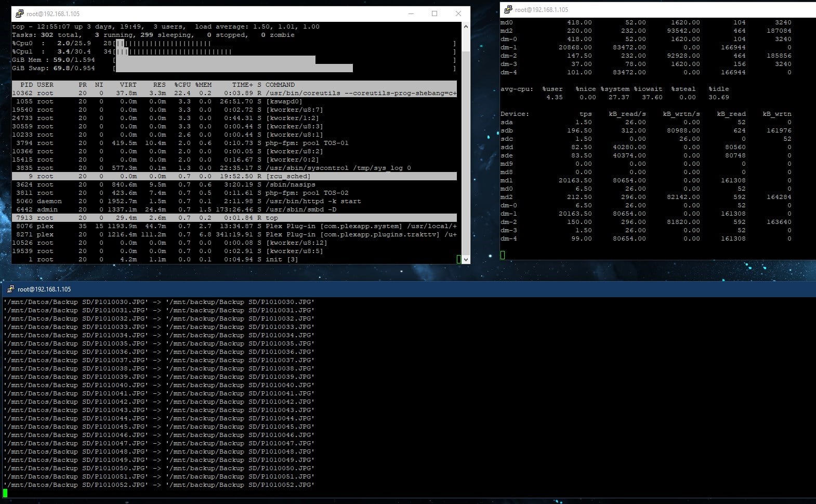Select the coreutils process row in top

tap(234, 93)
